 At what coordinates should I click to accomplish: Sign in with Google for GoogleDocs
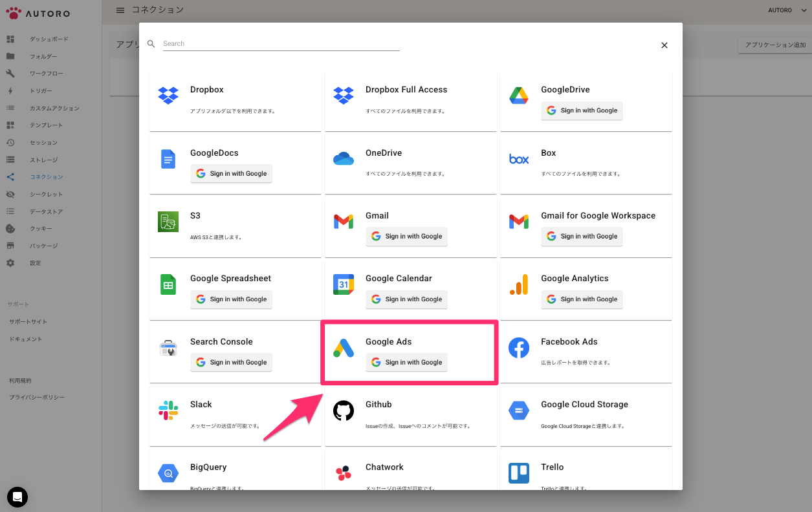232,174
